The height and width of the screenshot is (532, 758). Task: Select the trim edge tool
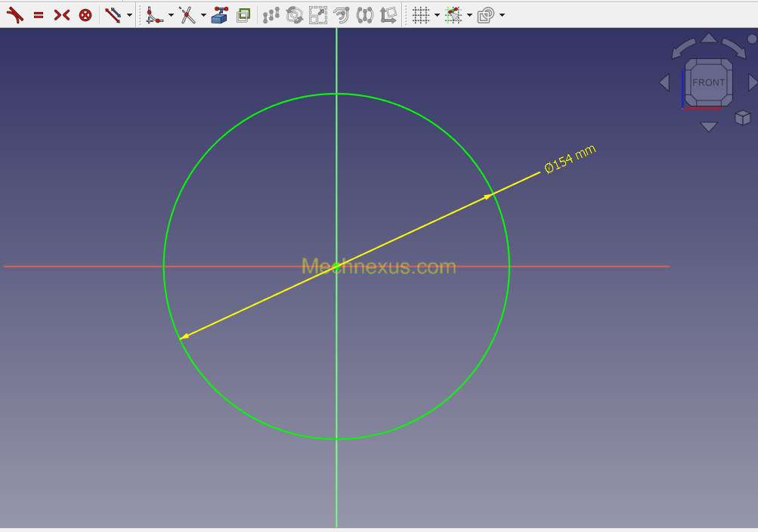coord(187,14)
